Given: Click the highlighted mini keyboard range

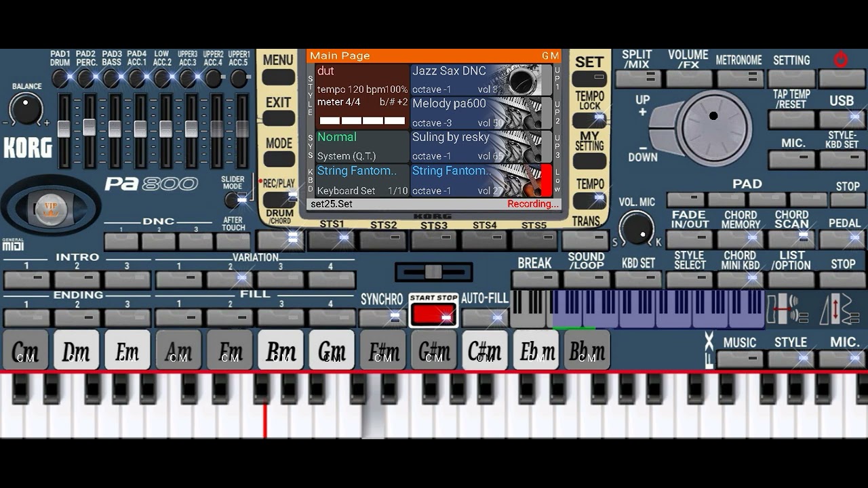Looking at the screenshot, I should [658, 309].
